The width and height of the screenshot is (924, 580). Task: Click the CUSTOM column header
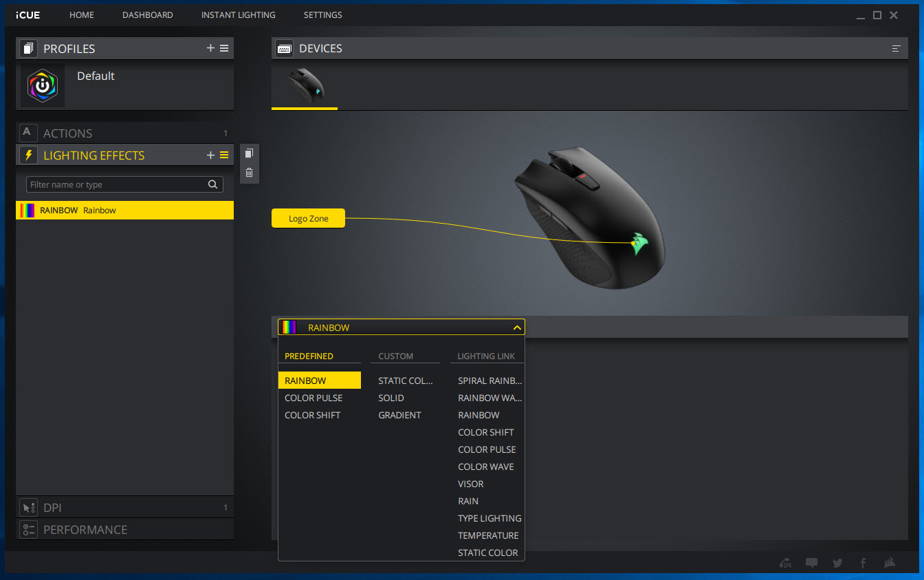tap(395, 356)
